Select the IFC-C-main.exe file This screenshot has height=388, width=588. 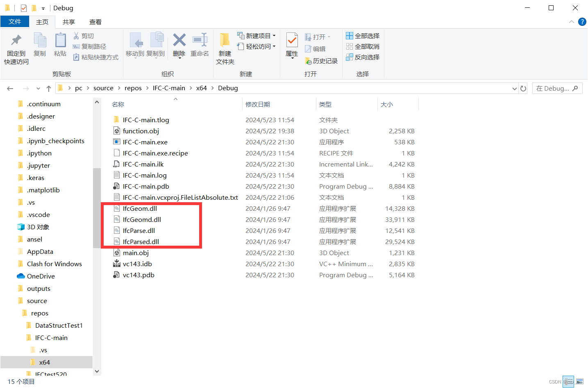point(145,142)
